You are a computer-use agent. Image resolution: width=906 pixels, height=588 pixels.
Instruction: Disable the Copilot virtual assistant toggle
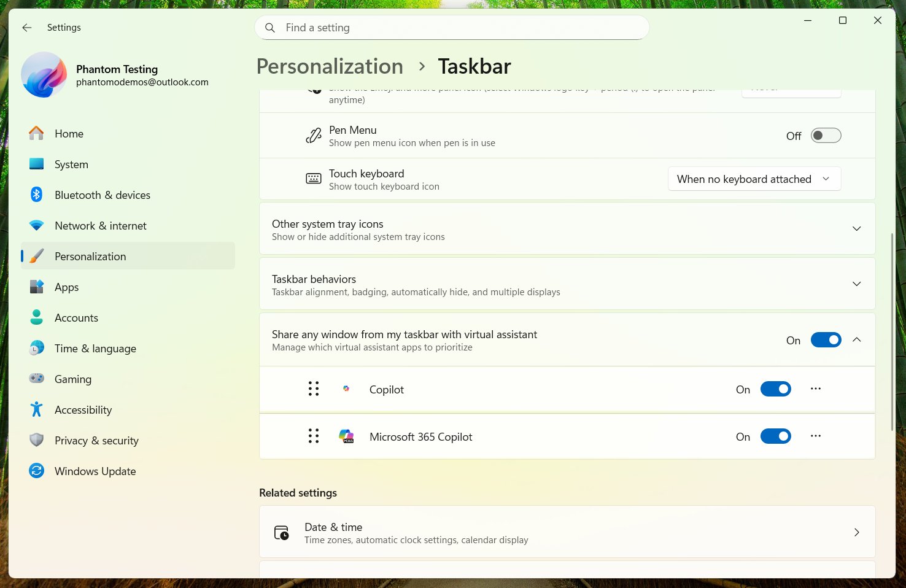[776, 389]
